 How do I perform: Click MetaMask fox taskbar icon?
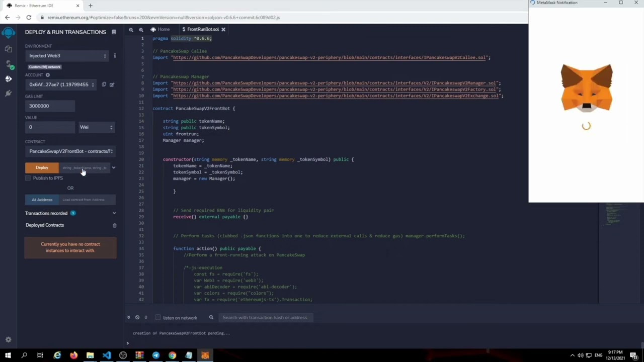(205, 355)
